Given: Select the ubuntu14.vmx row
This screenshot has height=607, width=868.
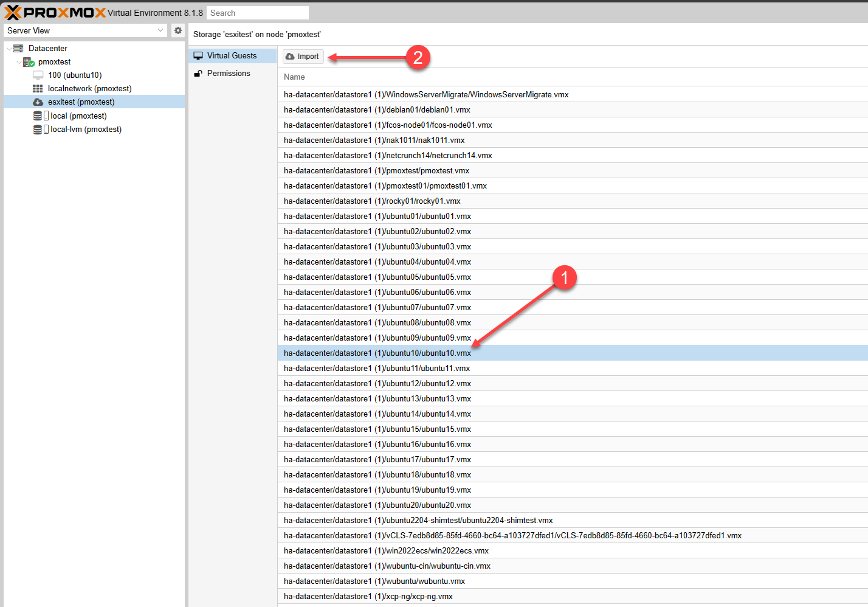Looking at the screenshot, I should pos(573,414).
